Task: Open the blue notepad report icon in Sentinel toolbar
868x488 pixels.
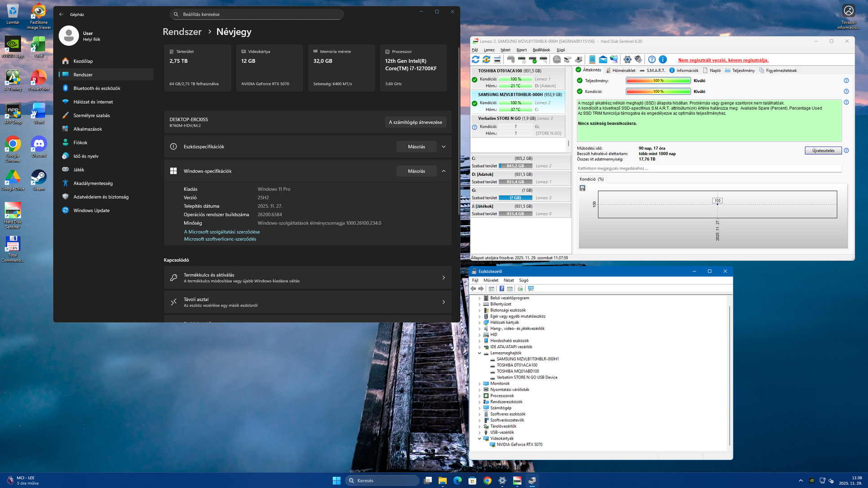Action: pyautogui.click(x=592, y=60)
